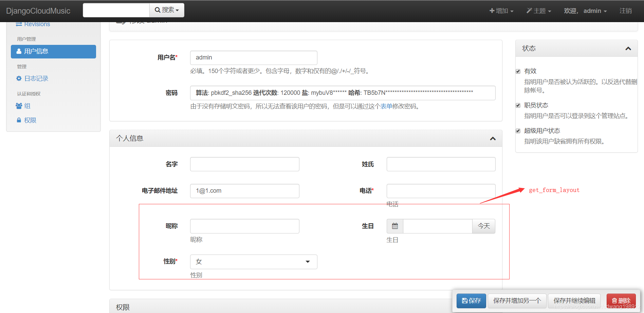Toggle the 职员状态 staff status checkbox
This screenshot has width=644, height=313.
[518, 105]
